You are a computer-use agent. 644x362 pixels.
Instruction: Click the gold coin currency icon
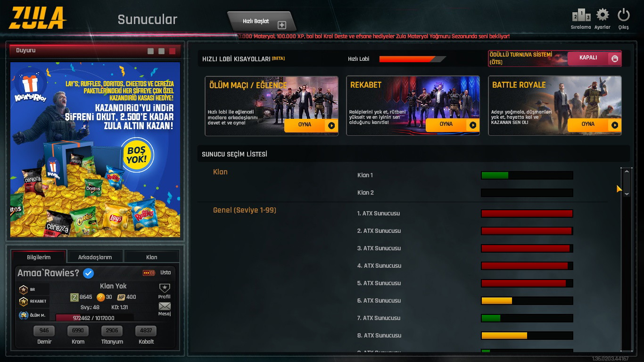(100, 297)
